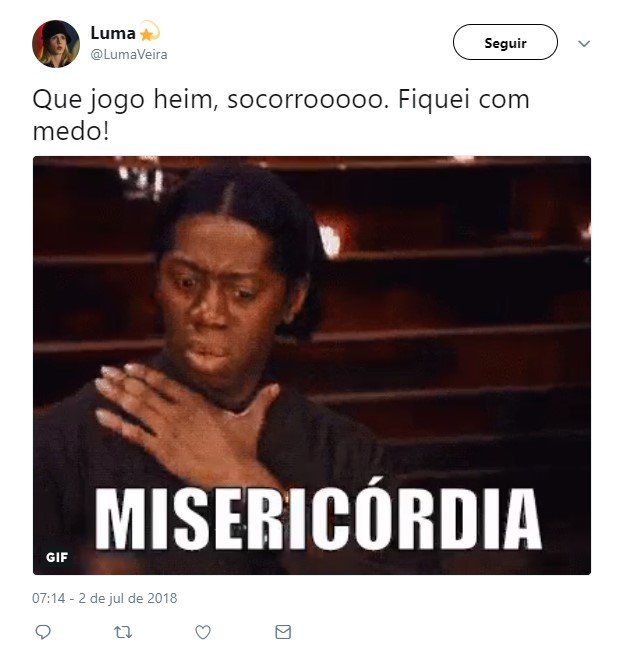
Task: Click 'Fiquei com' in the tweet text
Action: (x=463, y=101)
